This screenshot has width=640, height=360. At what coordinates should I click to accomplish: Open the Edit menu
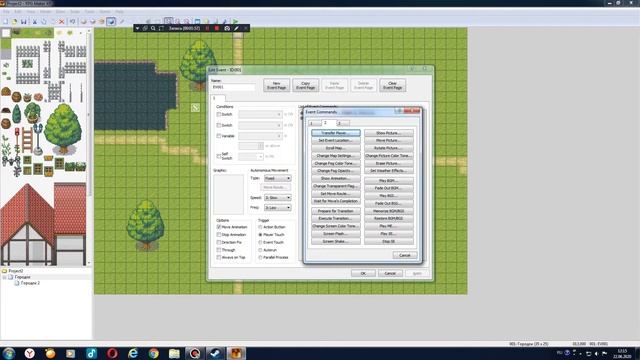point(18,11)
